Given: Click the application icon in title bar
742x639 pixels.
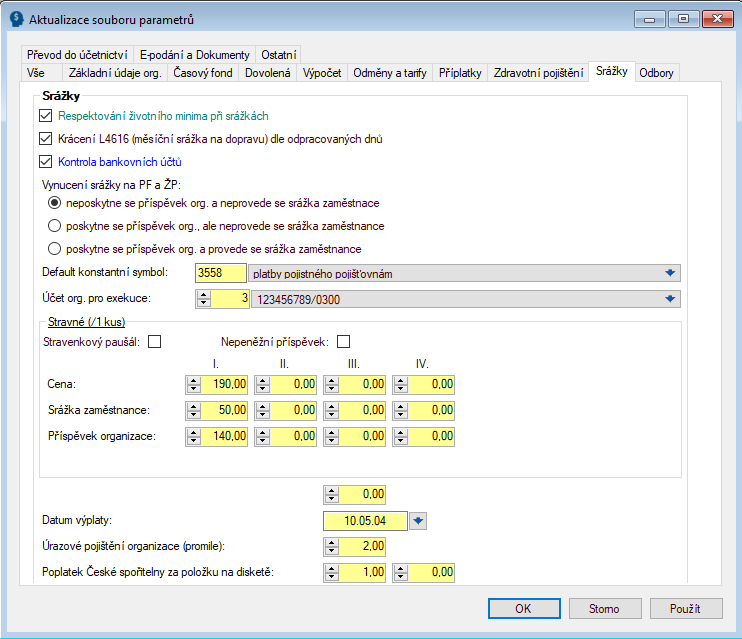Looking at the screenshot, I should tap(15, 19).
